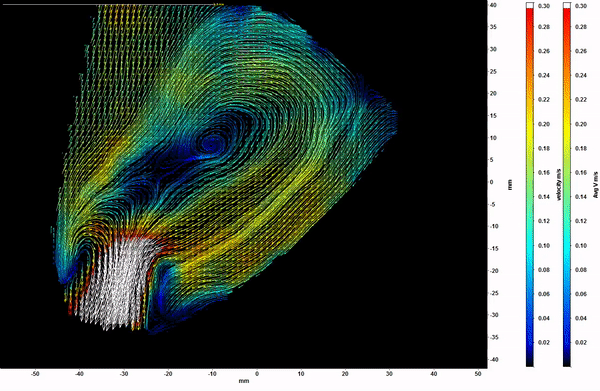
Task: Click x-axis tick label -30
Action: (x=124, y=374)
